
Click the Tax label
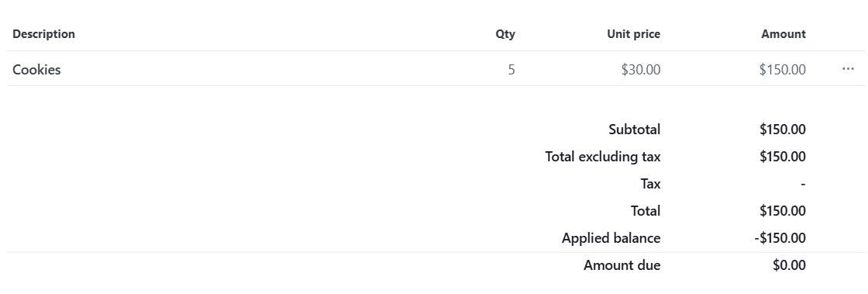pos(650,183)
